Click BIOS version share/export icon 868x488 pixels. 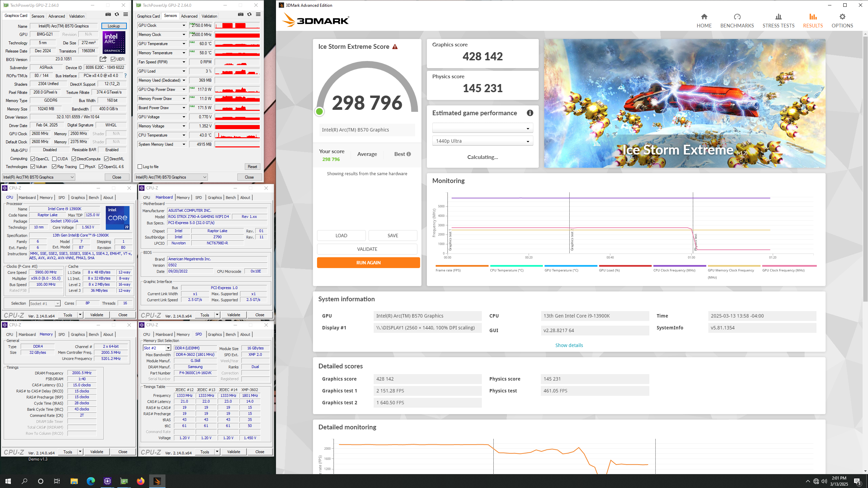(x=103, y=59)
